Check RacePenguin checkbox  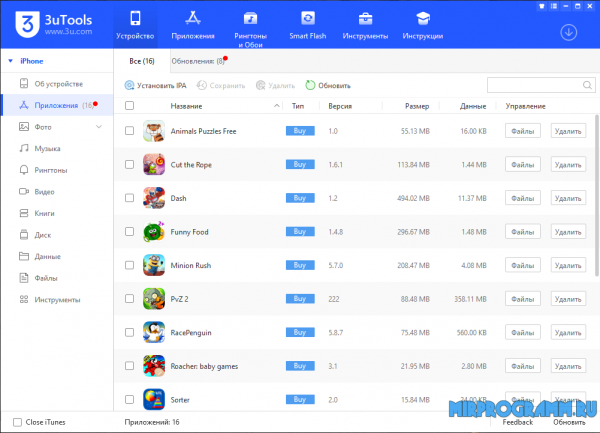click(x=129, y=332)
